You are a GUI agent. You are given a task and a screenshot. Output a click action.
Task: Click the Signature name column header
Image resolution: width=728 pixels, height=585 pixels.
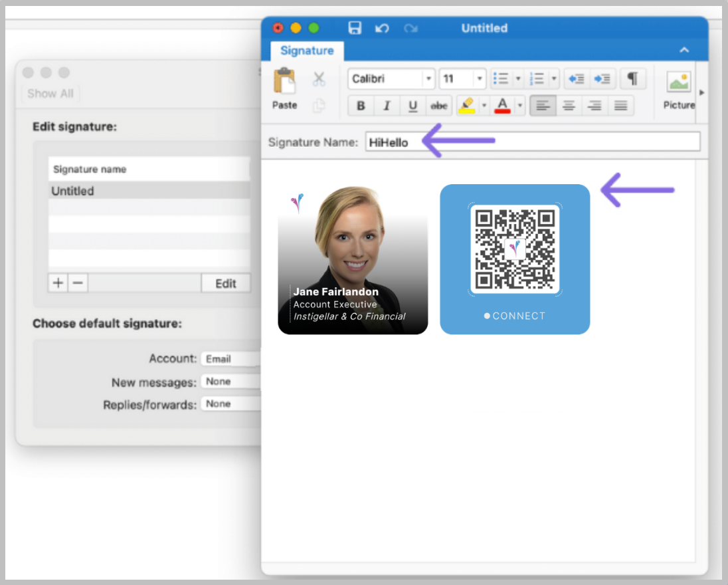tap(149, 169)
